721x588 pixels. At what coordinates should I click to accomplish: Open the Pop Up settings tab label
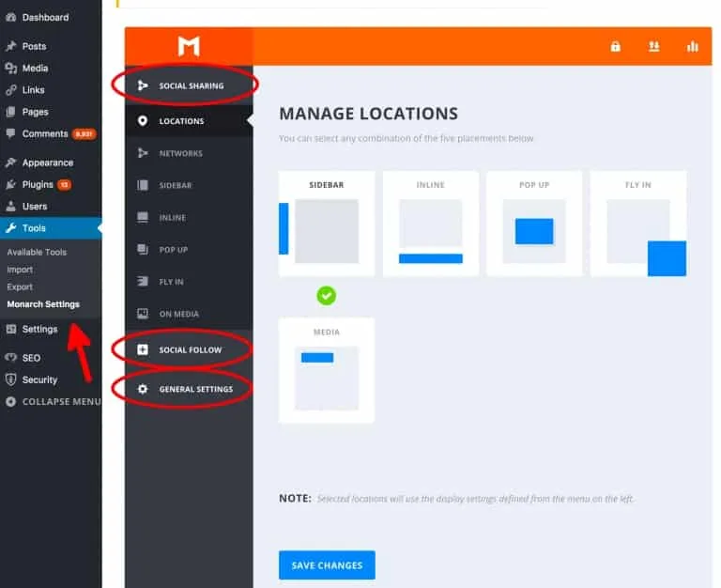coord(174,249)
